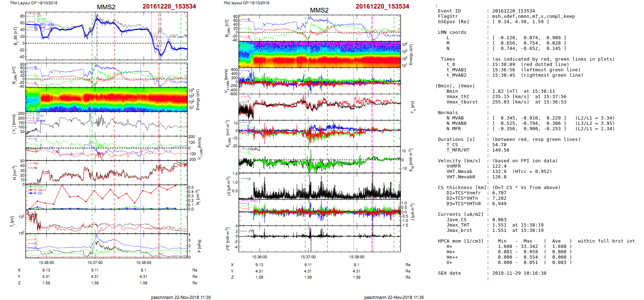The image size is (644, 300).
Task: Click the 15:38:00 tick label under right plot
Action: (x=357, y=257)
